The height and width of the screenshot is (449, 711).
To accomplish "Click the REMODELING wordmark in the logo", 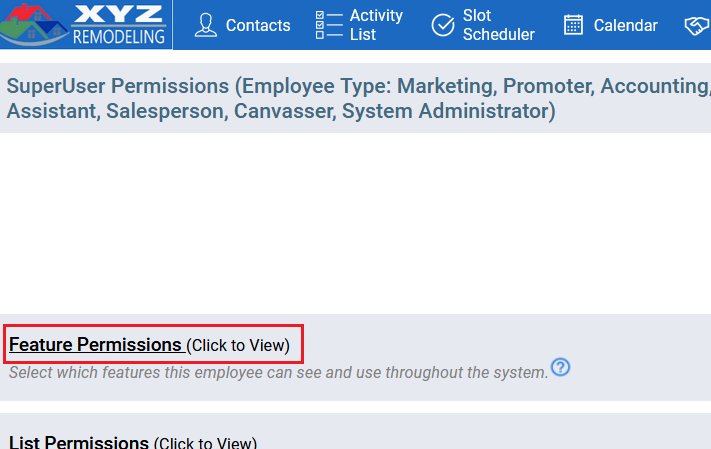I will click(x=119, y=36).
